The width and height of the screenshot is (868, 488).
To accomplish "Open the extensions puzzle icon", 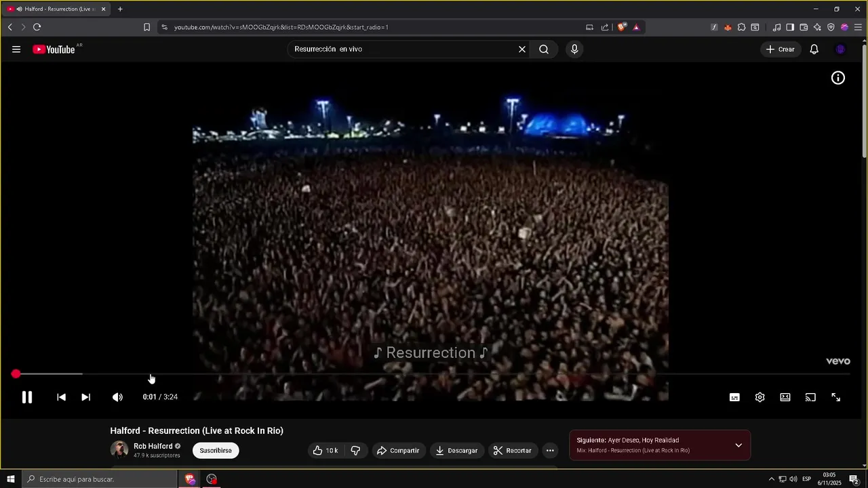I will click(x=741, y=27).
